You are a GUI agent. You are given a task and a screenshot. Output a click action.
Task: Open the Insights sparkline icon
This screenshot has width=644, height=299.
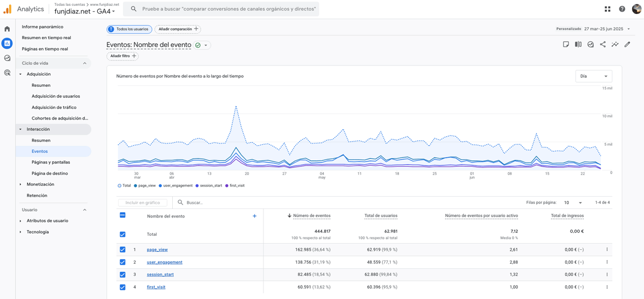tap(615, 44)
